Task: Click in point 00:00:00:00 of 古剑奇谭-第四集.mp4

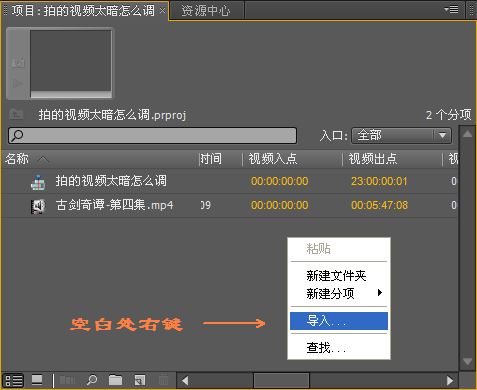Action: 279,205
